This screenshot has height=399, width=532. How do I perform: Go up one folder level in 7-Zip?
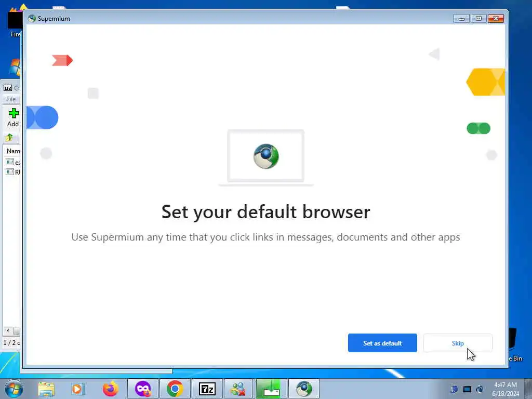tap(9, 137)
